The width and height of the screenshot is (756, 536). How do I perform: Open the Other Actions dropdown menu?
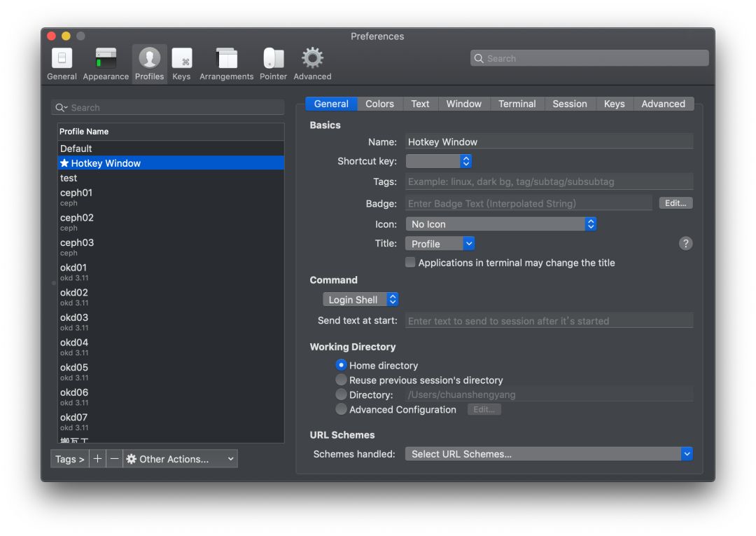[181, 459]
